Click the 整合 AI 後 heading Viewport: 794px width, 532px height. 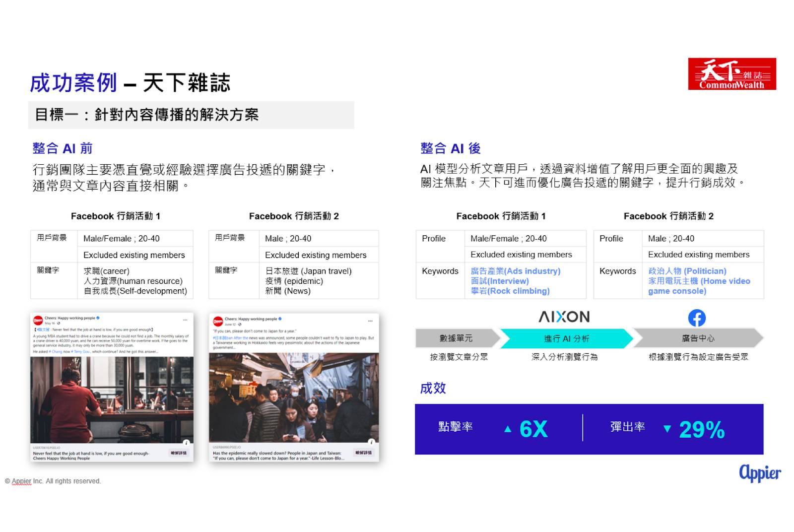pos(451,148)
